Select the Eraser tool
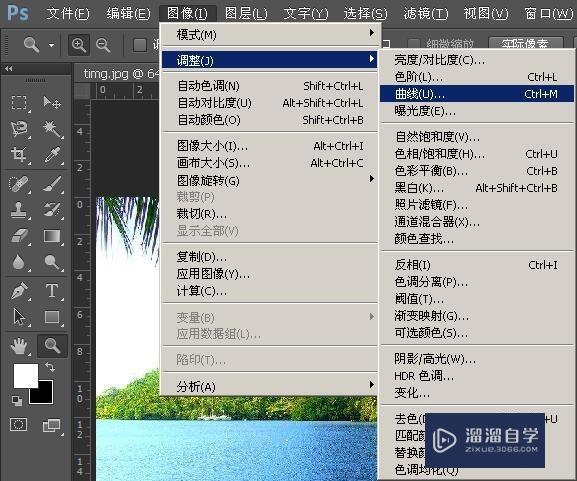 click(x=19, y=236)
